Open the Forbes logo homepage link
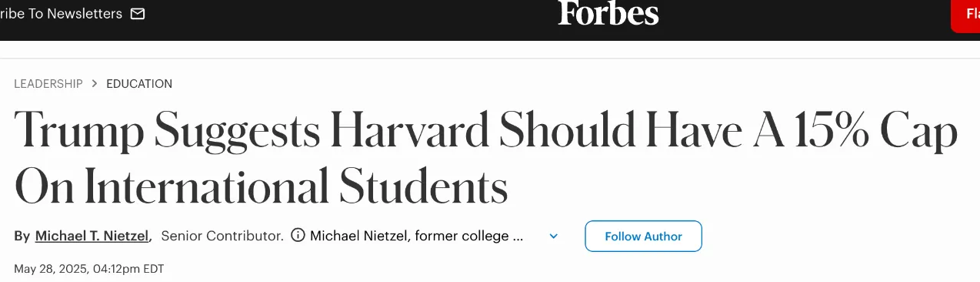 608,13
